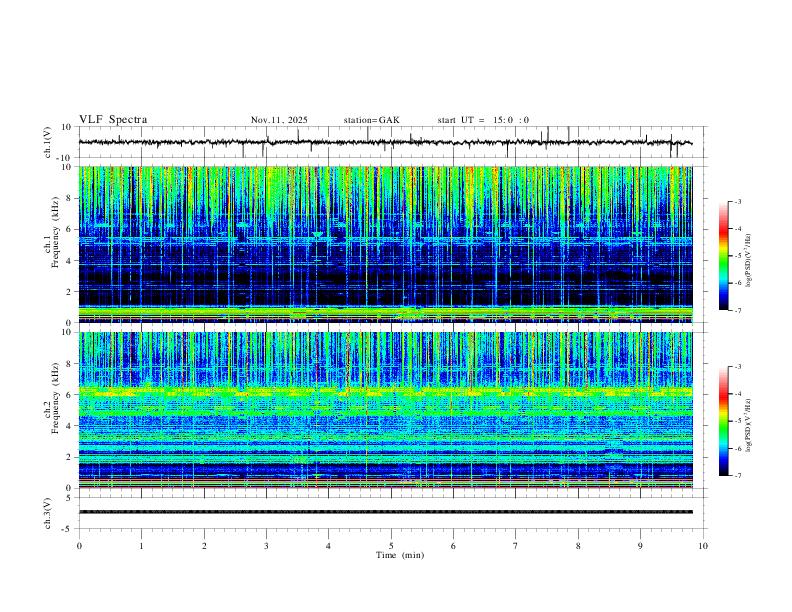Click time axis tick label "3"
This screenshot has height=612, width=792.
266,546
